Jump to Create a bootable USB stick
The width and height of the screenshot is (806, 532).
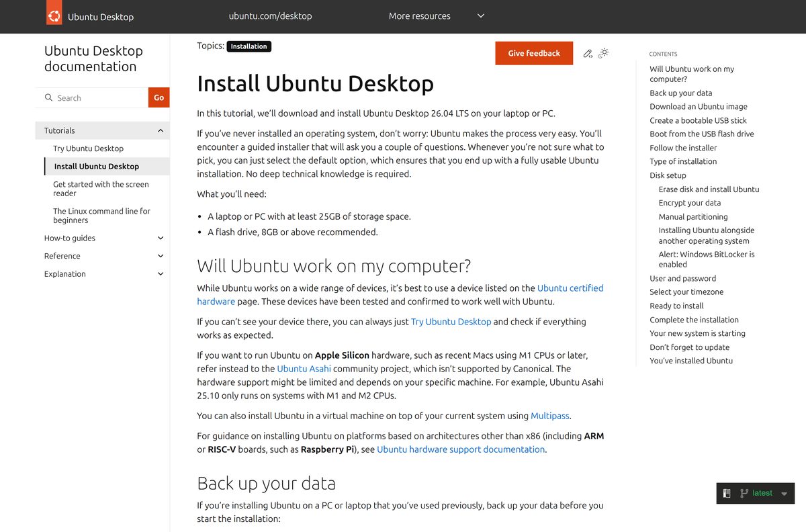(699, 120)
